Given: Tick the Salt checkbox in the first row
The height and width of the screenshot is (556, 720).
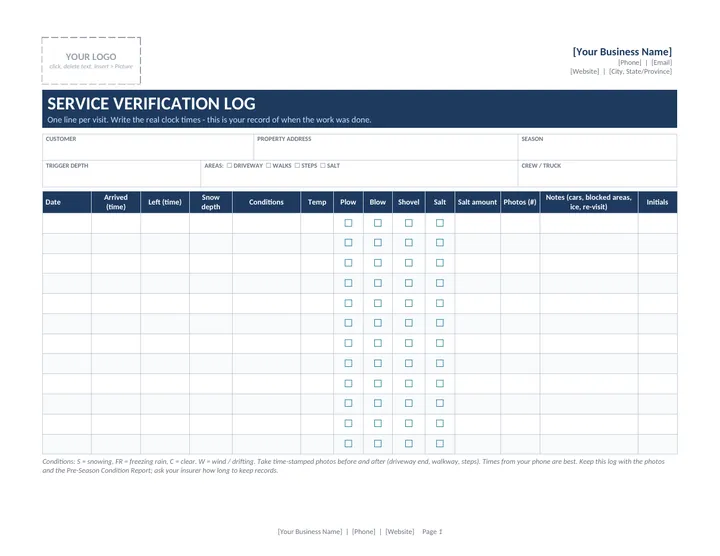Looking at the screenshot, I should (x=439, y=223).
